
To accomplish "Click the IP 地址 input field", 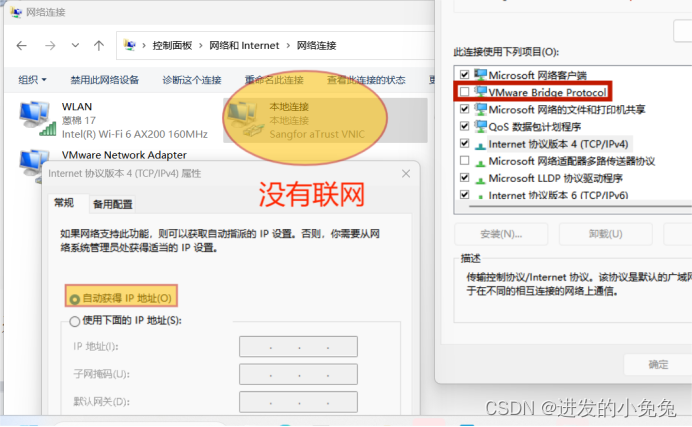I will (x=298, y=347).
